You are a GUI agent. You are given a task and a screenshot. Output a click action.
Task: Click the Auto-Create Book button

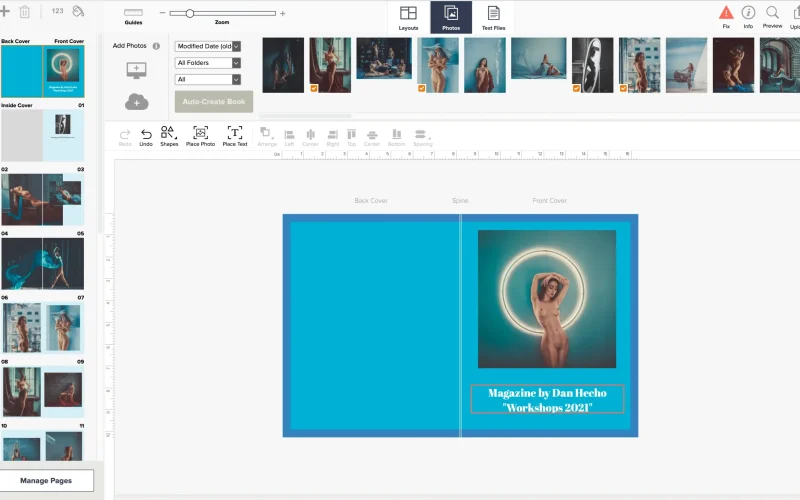point(213,101)
